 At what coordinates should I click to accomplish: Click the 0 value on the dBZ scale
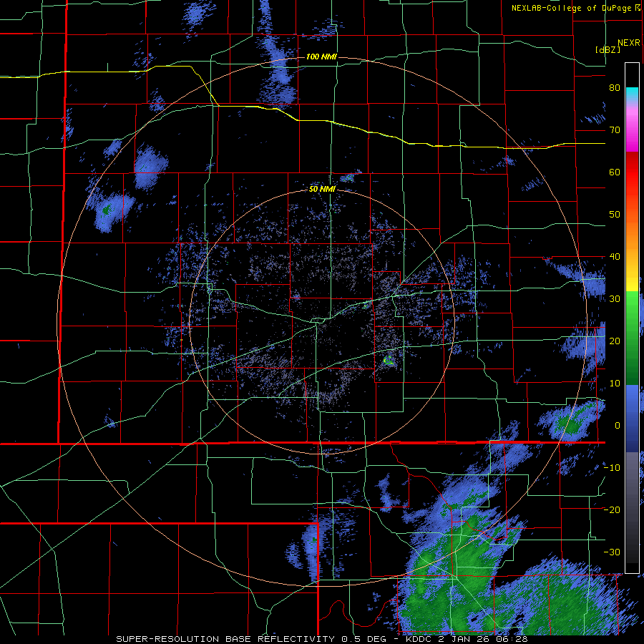point(618,426)
